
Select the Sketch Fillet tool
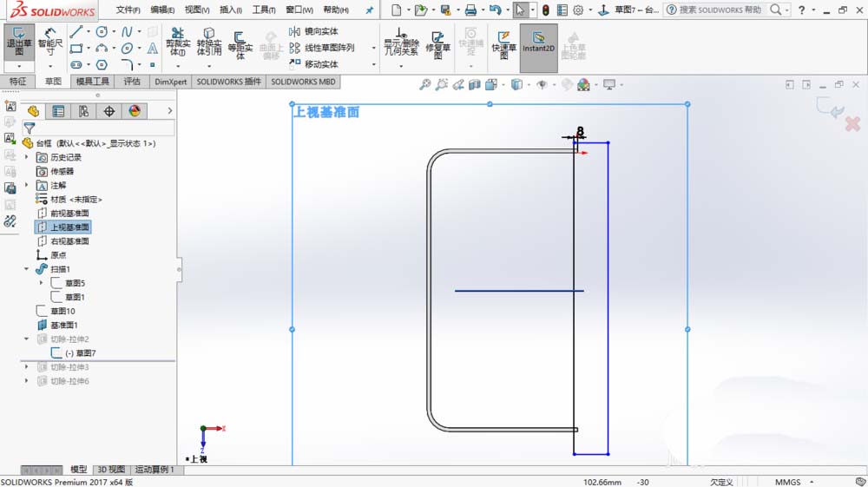[127, 65]
